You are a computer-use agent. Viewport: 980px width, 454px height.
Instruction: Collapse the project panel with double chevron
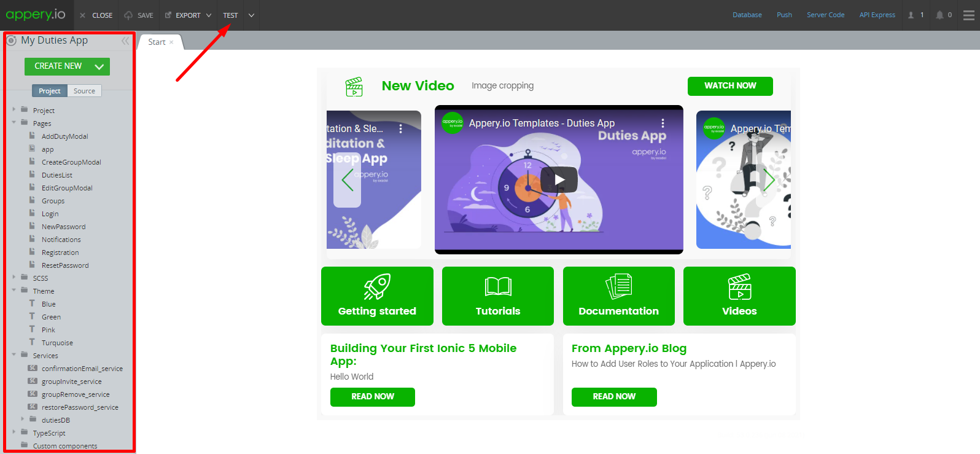pos(125,41)
